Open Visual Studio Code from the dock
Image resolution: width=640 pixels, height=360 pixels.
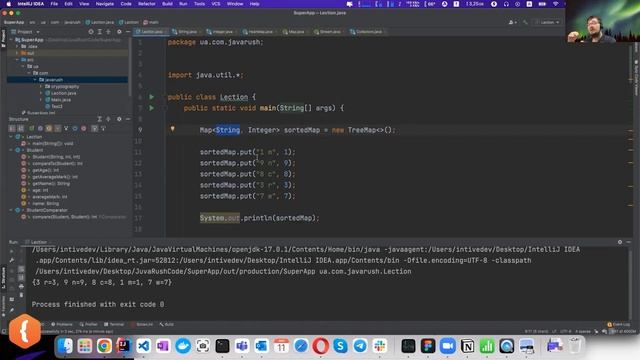pos(143,346)
